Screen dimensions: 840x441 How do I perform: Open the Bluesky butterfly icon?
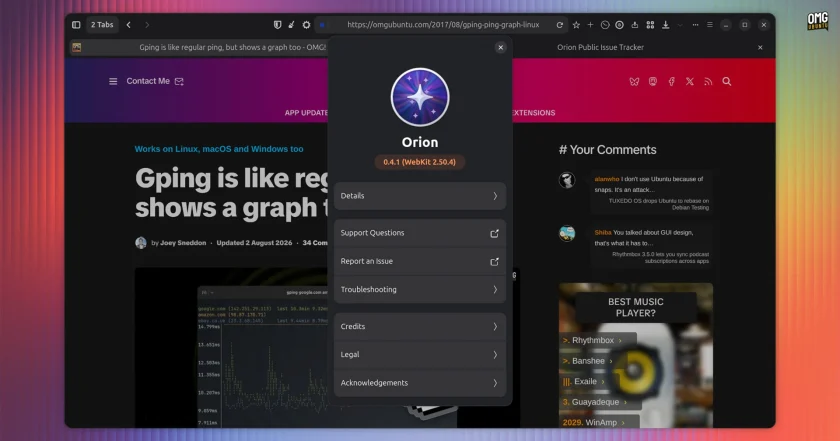click(x=634, y=81)
